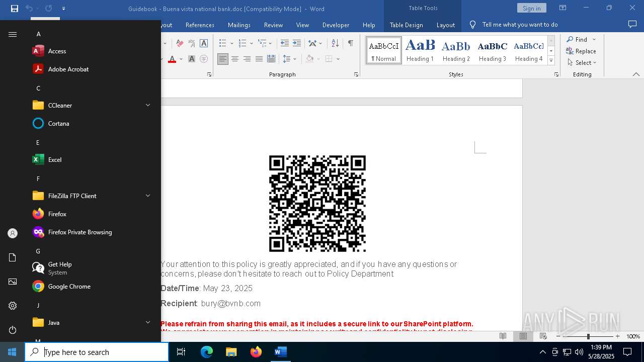The width and height of the screenshot is (644, 362).
Task: Click the Character Shading icon
Action: 192,59
